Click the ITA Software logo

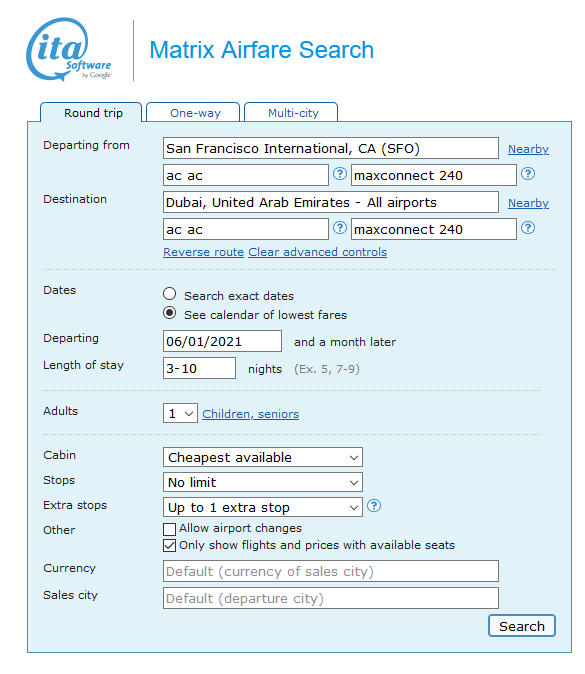69,49
